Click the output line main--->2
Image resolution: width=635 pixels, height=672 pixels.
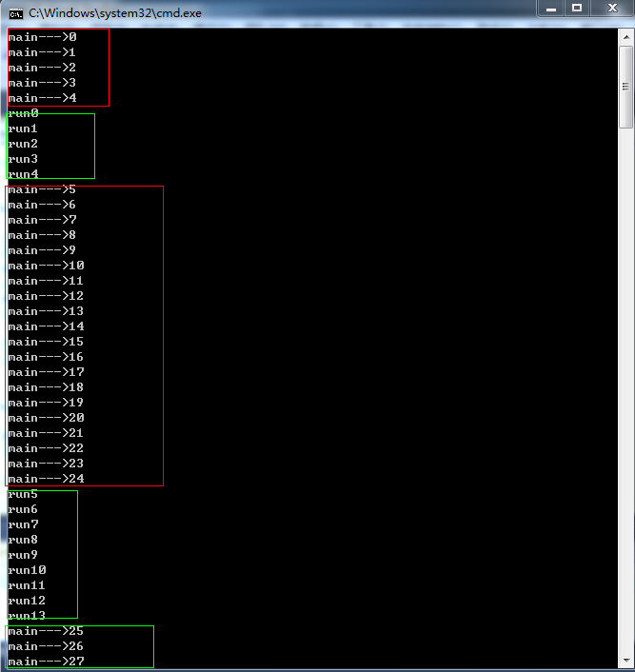coord(42,68)
